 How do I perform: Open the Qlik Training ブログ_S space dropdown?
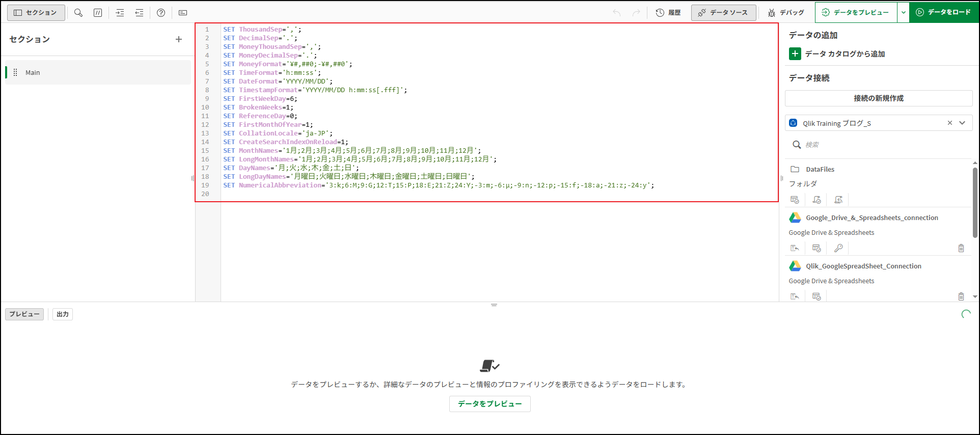[x=962, y=123]
